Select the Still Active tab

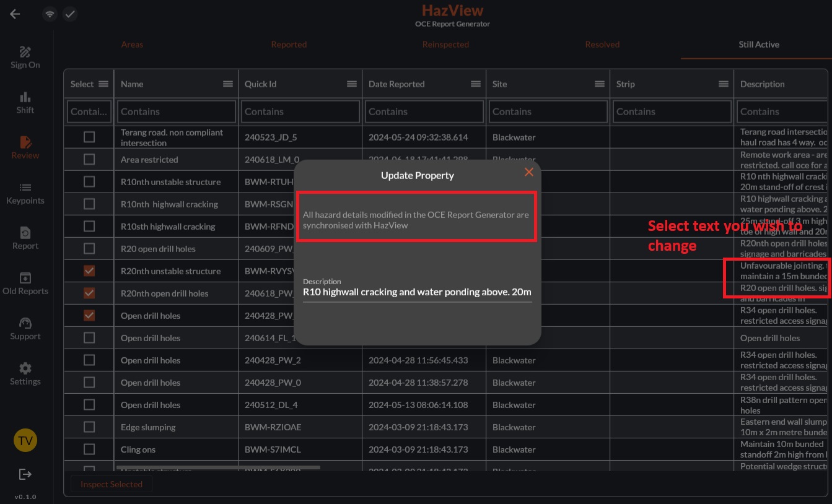(x=759, y=45)
